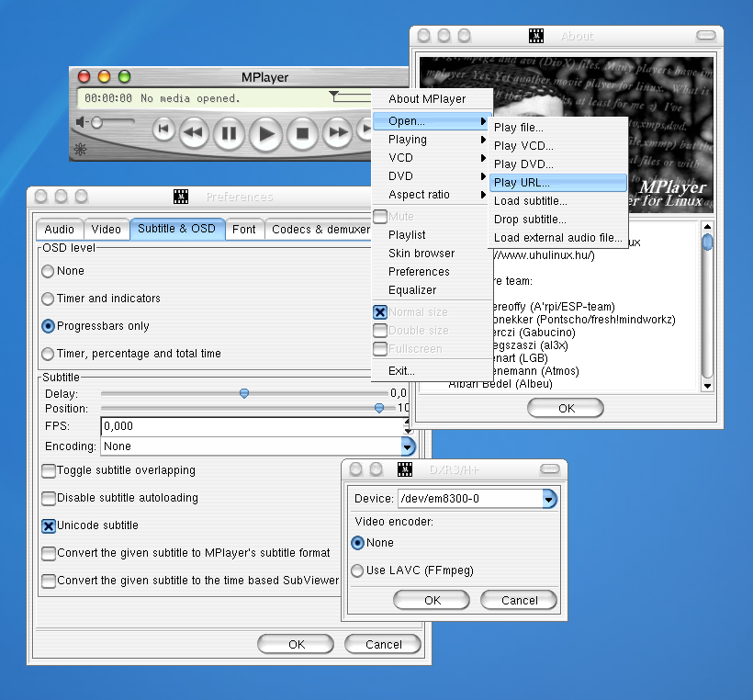Click the filmstrip icon in About title bar

tap(536, 36)
